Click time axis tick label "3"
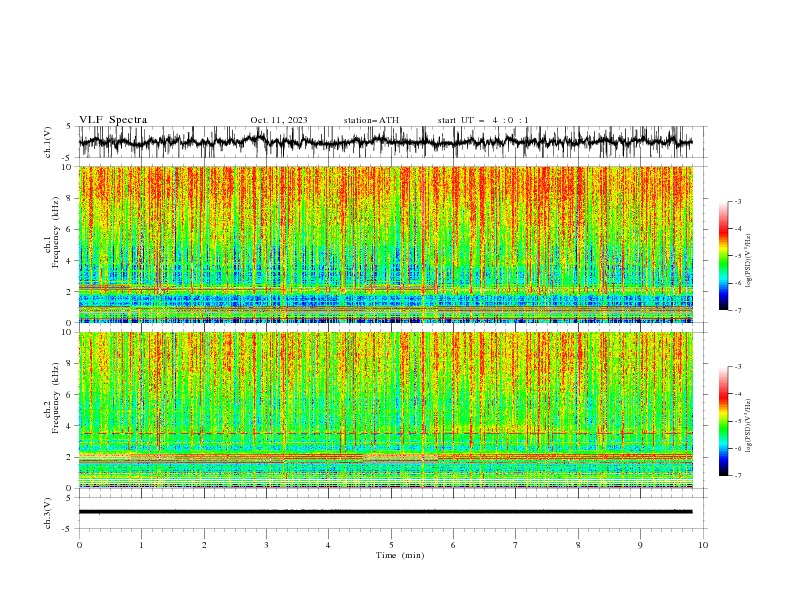792x612 pixels. 266,545
